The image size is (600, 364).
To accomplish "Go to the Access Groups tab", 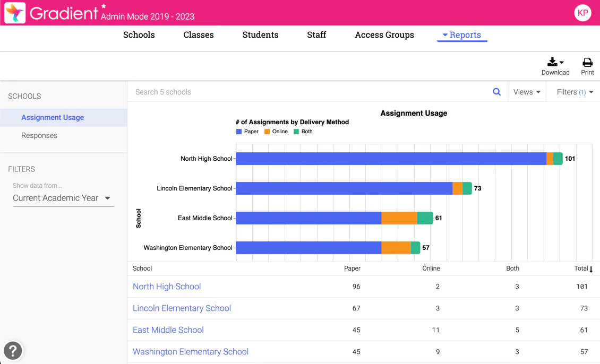I will pos(384,35).
